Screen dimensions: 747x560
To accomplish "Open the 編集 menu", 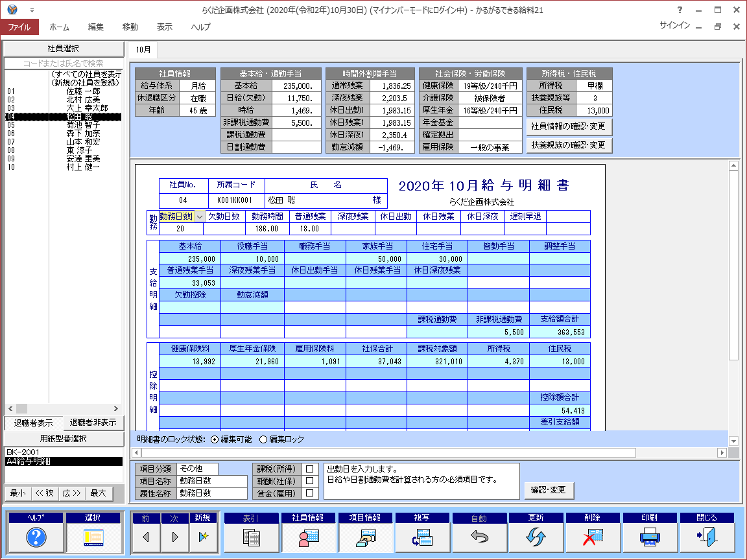I will (x=96, y=27).
